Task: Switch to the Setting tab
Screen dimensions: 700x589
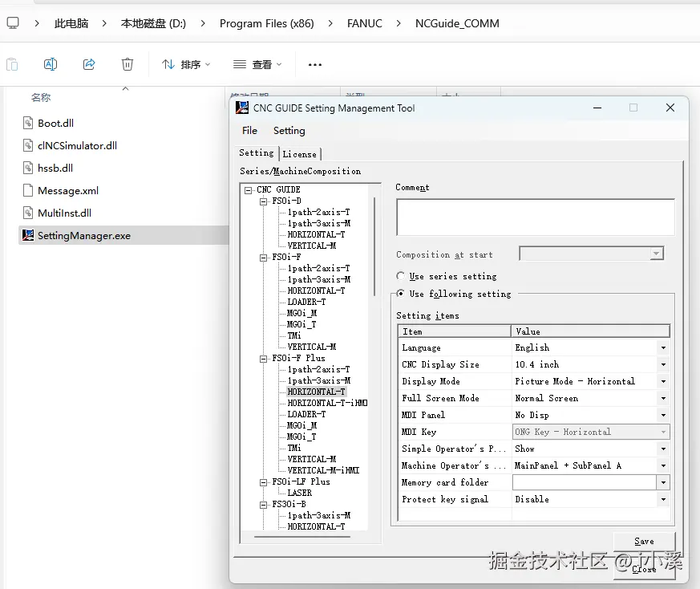Action: point(257,152)
